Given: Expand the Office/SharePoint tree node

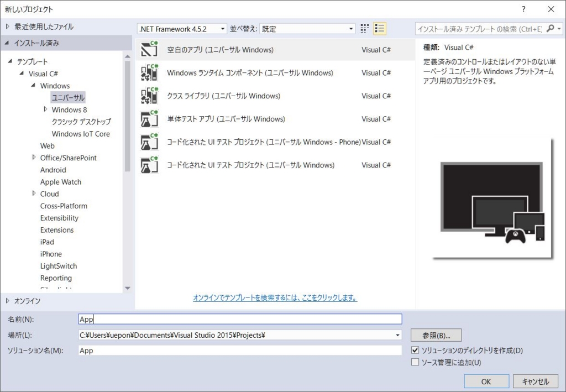Looking at the screenshot, I should (34, 158).
